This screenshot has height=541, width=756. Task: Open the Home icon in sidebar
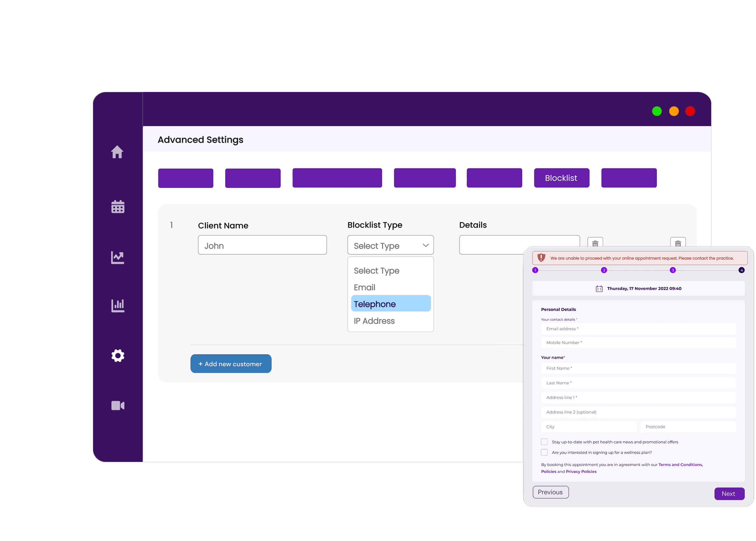pyautogui.click(x=117, y=152)
